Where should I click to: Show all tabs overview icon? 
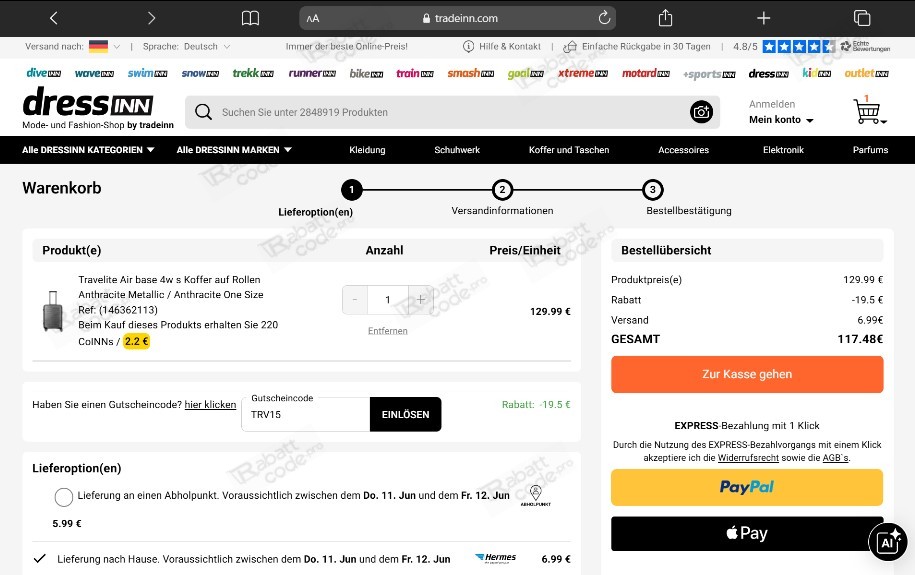[862, 18]
